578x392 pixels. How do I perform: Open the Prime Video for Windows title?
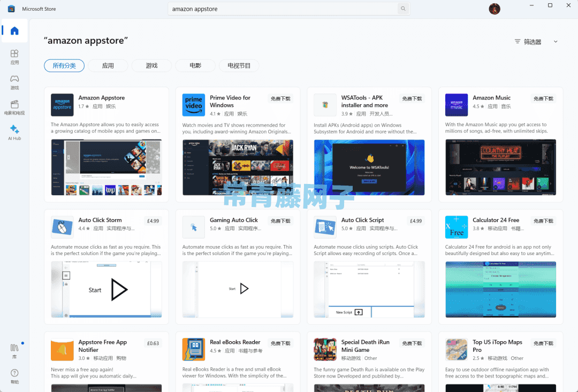230,101
